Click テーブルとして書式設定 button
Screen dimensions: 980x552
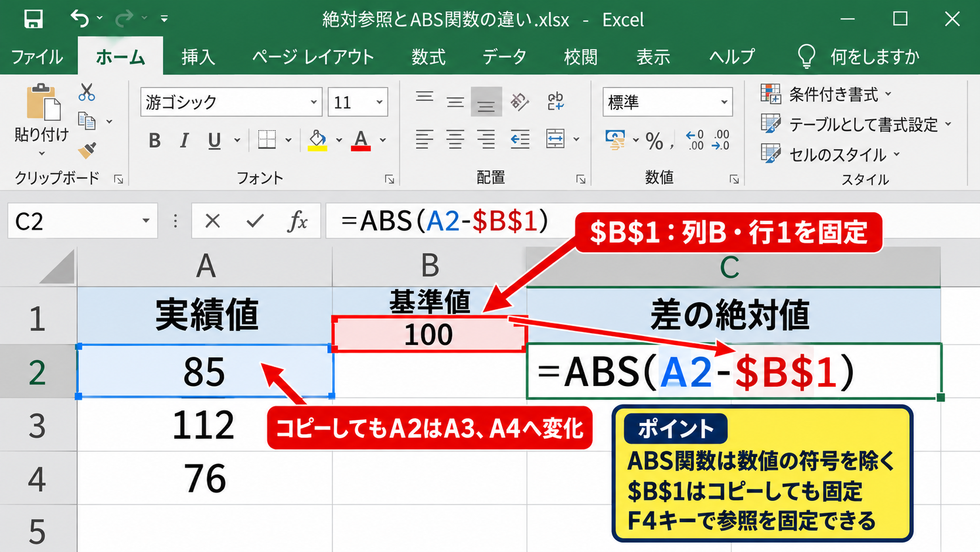[856, 124]
